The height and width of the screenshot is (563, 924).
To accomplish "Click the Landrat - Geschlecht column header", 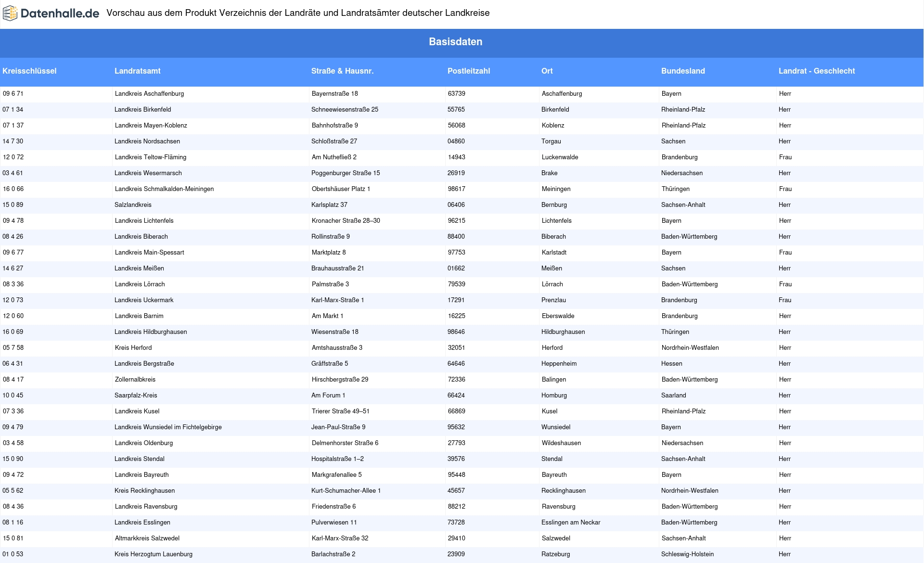I will pos(817,71).
